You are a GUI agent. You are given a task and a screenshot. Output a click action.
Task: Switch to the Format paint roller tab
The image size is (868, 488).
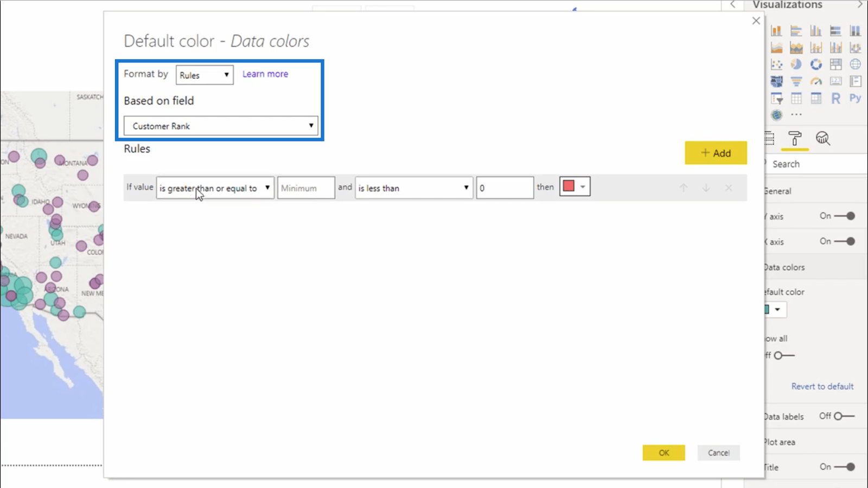click(795, 139)
